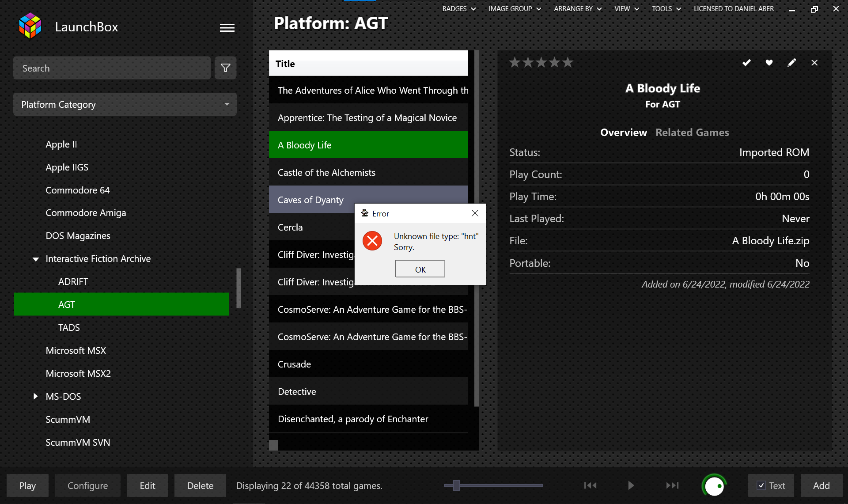Switch to the Related Games tab

click(x=692, y=133)
